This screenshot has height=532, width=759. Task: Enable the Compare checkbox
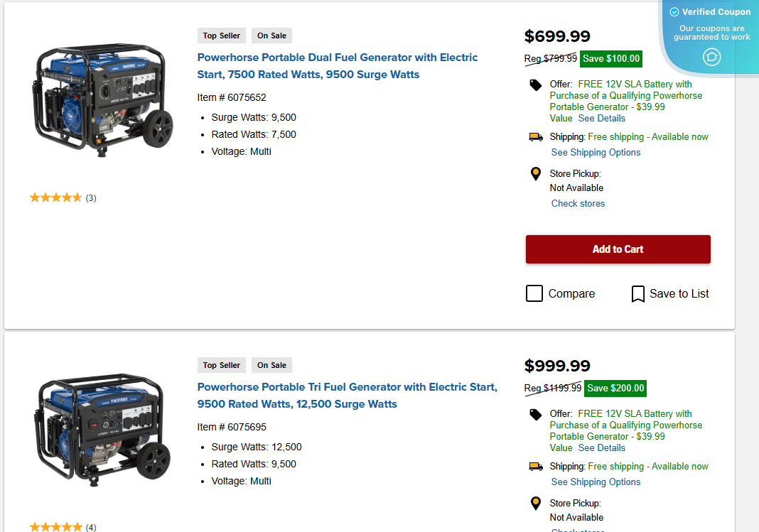coord(534,293)
